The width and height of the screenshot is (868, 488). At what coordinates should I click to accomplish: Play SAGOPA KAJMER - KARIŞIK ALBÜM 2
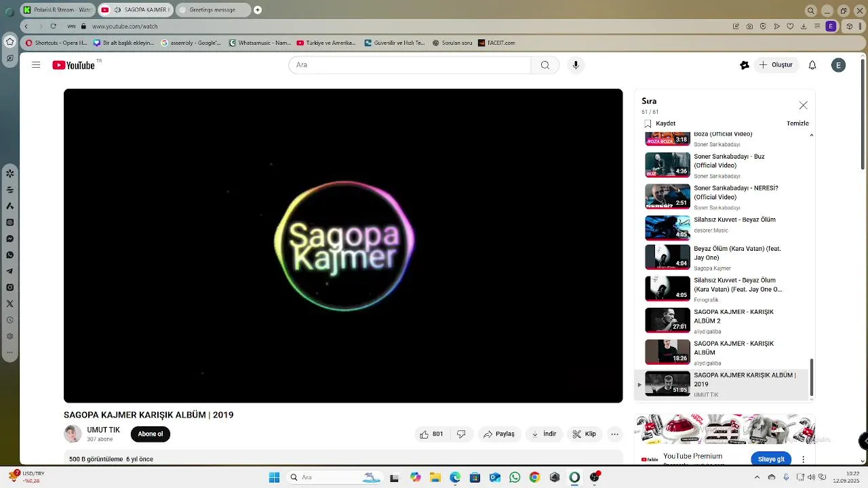coord(722,320)
